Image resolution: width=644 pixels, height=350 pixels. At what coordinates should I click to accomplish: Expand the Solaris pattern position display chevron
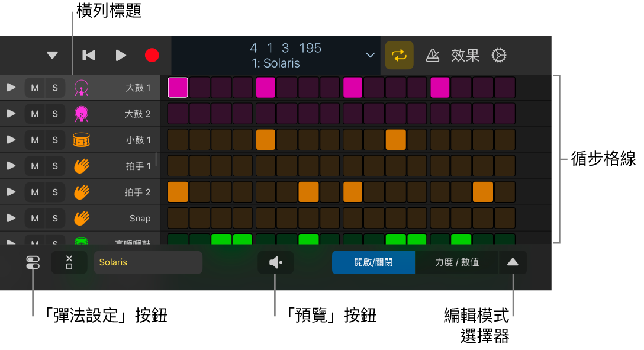(370, 55)
